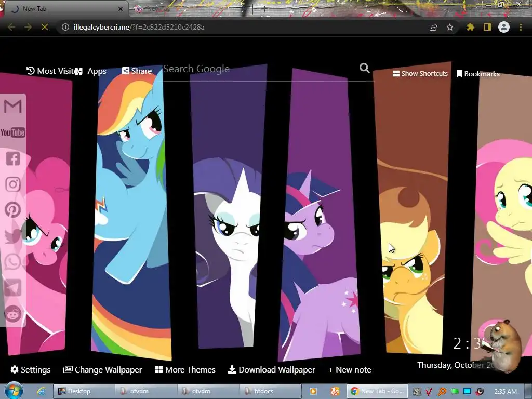
Task: Add a New note
Action: point(350,369)
